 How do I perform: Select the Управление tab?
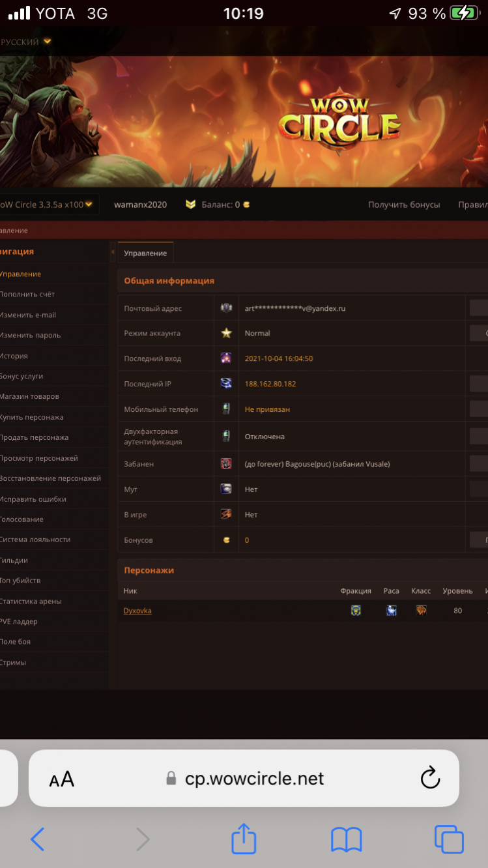145,253
